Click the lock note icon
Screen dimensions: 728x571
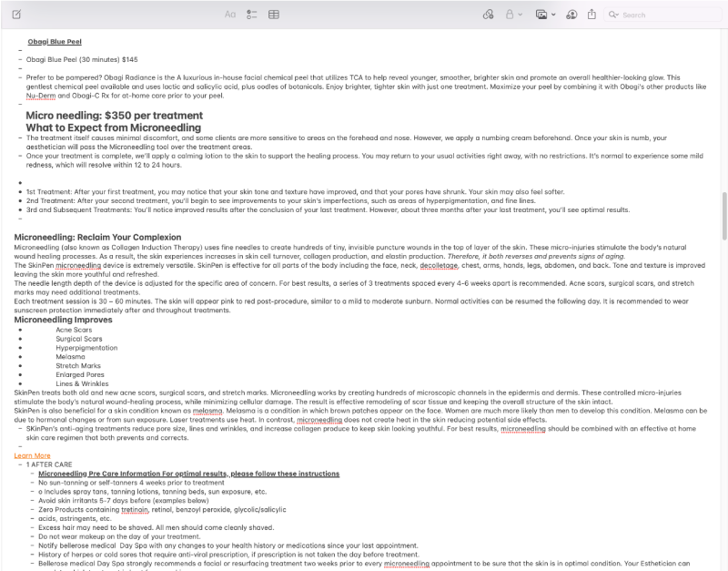click(x=510, y=15)
